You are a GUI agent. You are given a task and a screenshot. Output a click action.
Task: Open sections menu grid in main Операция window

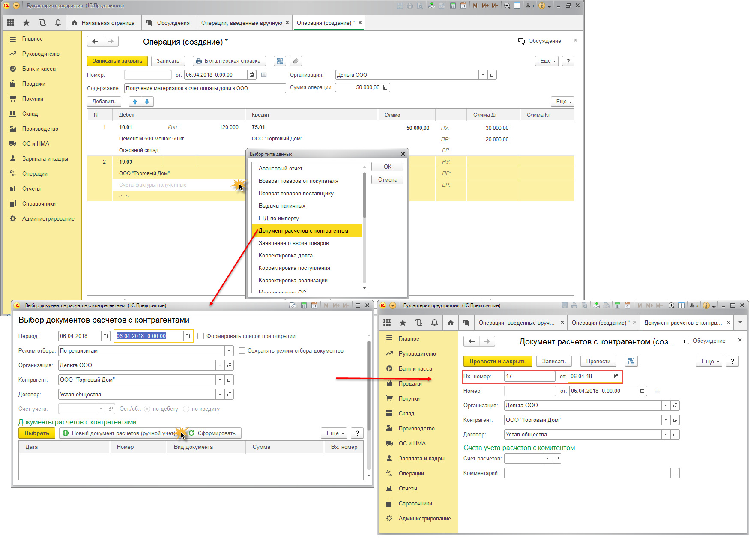(11, 23)
